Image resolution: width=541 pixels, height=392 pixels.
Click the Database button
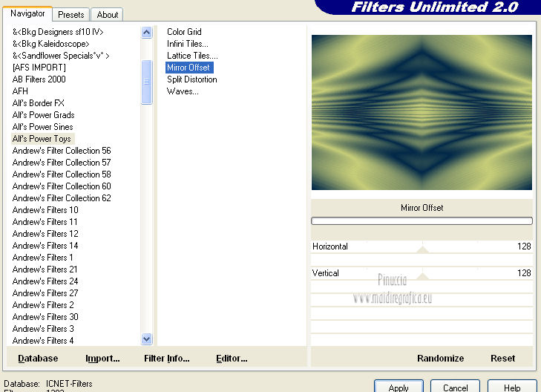coord(38,359)
